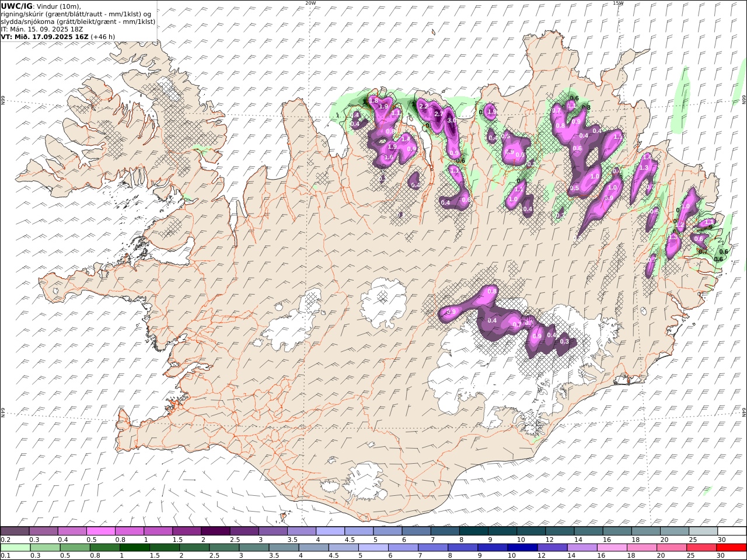Click the 2.2 precipitation value on the map
Viewport: 747px width, 560px height.
(424, 107)
